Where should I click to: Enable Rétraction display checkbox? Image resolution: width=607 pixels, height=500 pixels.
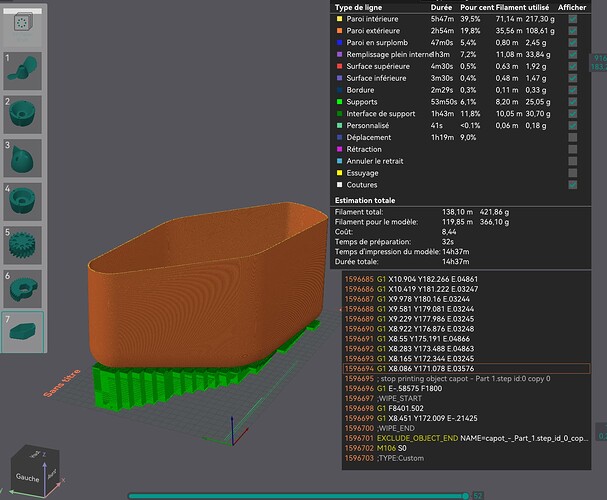point(573,149)
